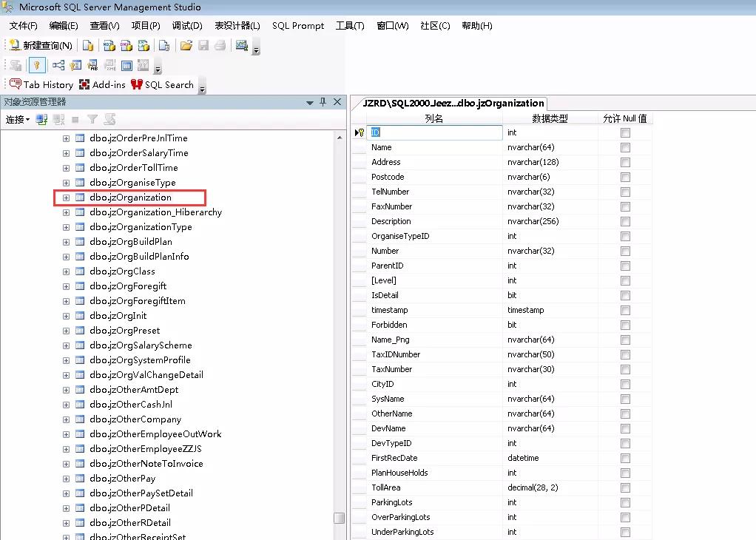Expand the dbo.jzOrganization table node
The height and width of the screenshot is (540, 756).
[x=66, y=198]
